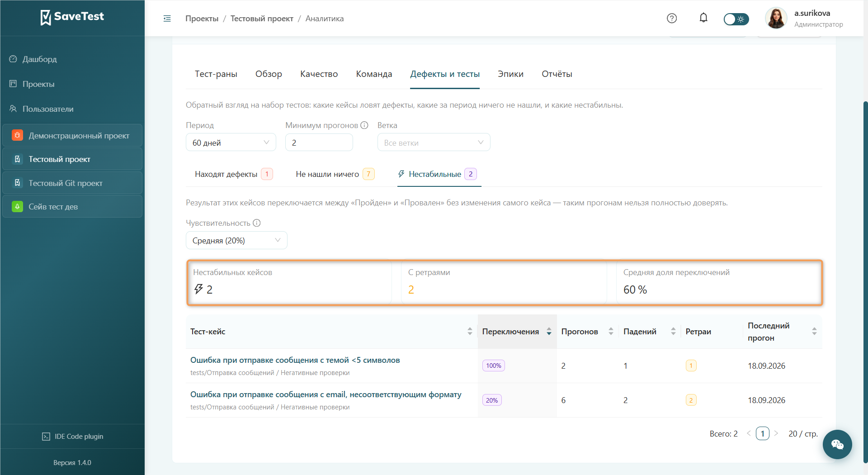
Task: Sort by Тест-кейс column arrows
Action: (470, 332)
